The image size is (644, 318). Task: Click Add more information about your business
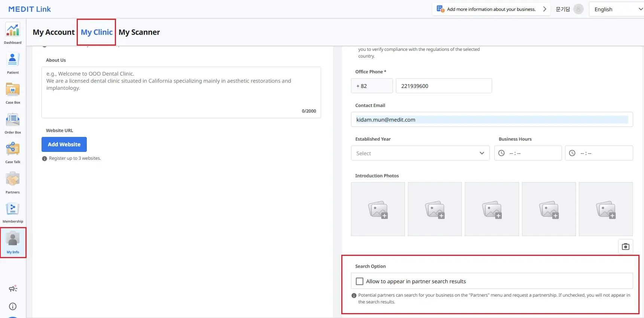pyautogui.click(x=491, y=9)
